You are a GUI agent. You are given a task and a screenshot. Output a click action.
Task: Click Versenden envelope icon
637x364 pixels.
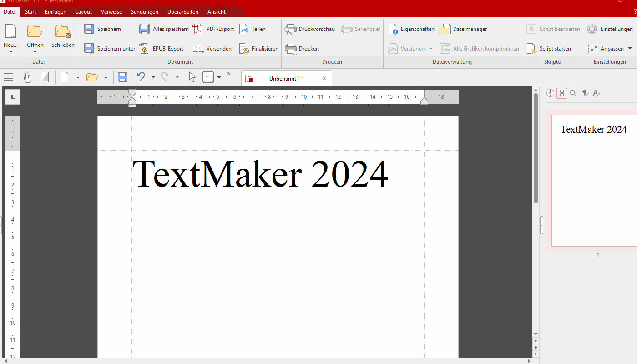(198, 49)
